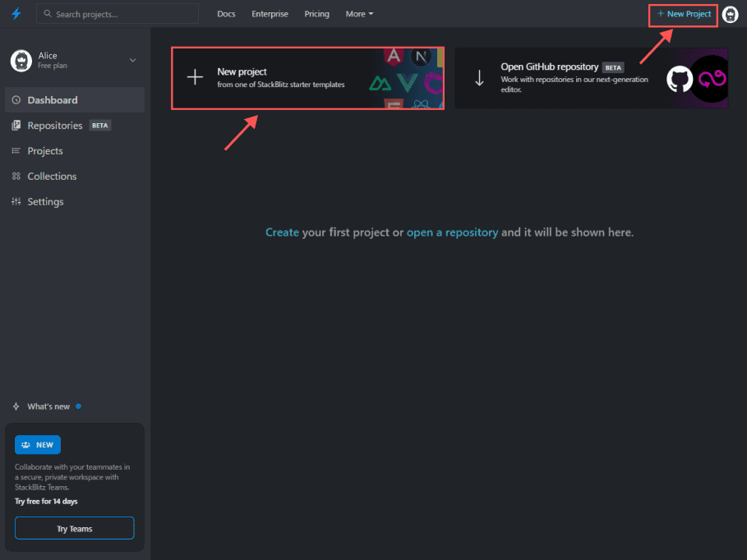Focus the Search projects field

118,14
